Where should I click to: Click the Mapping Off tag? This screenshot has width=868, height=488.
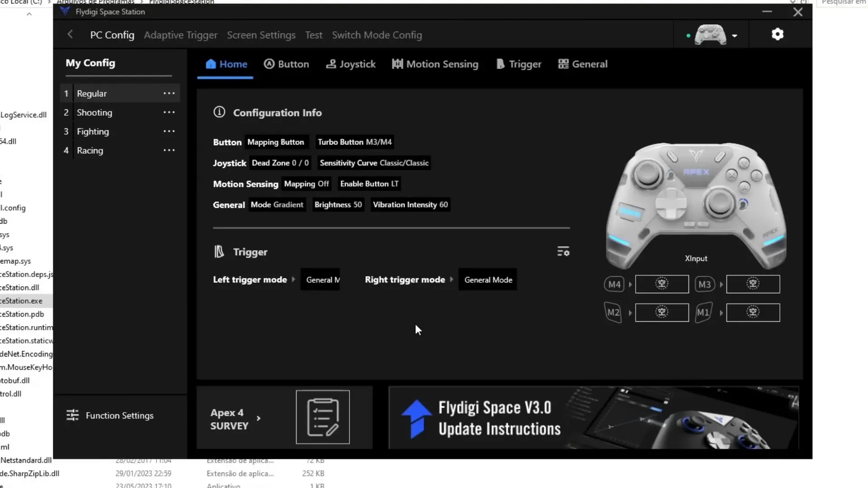307,184
